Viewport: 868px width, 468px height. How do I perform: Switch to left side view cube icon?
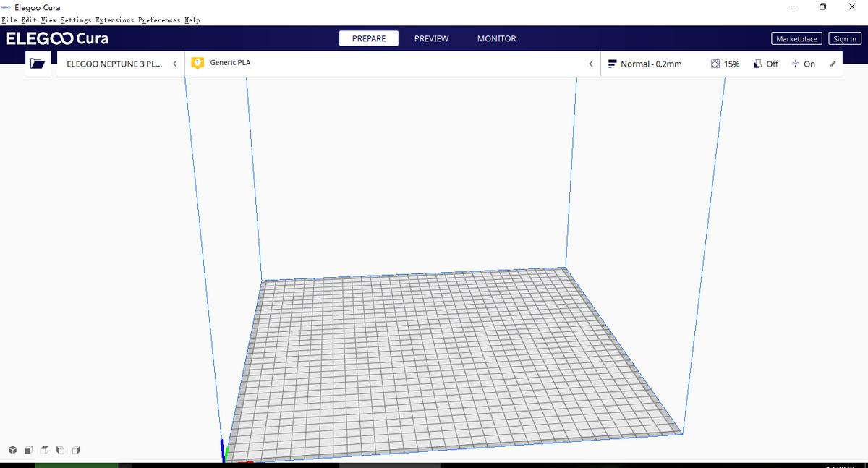(x=60, y=450)
